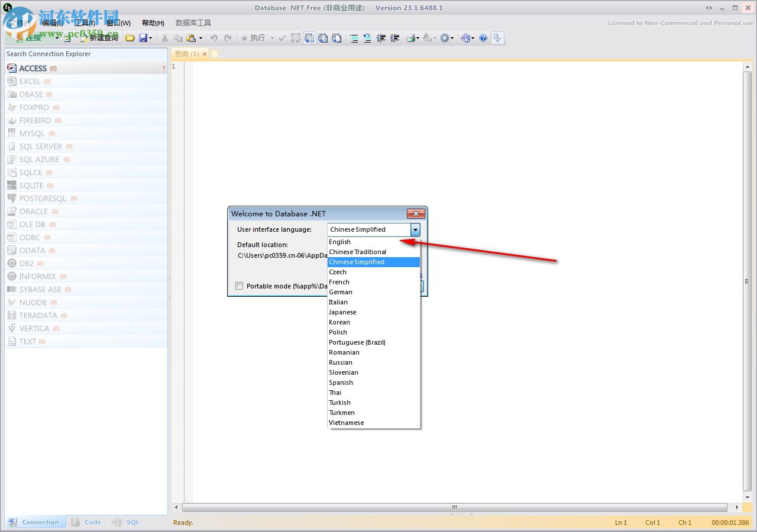Image resolution: width=757 pixels, height=532 pixels.
Task: Select SQL SERVER in connection explorer
Action: point(86,147)
